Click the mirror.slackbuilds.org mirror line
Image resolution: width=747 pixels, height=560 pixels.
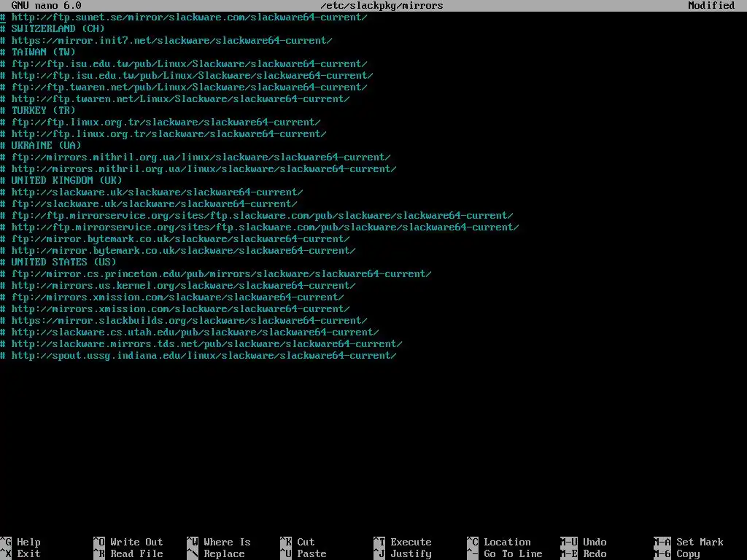tap(184, 321)
